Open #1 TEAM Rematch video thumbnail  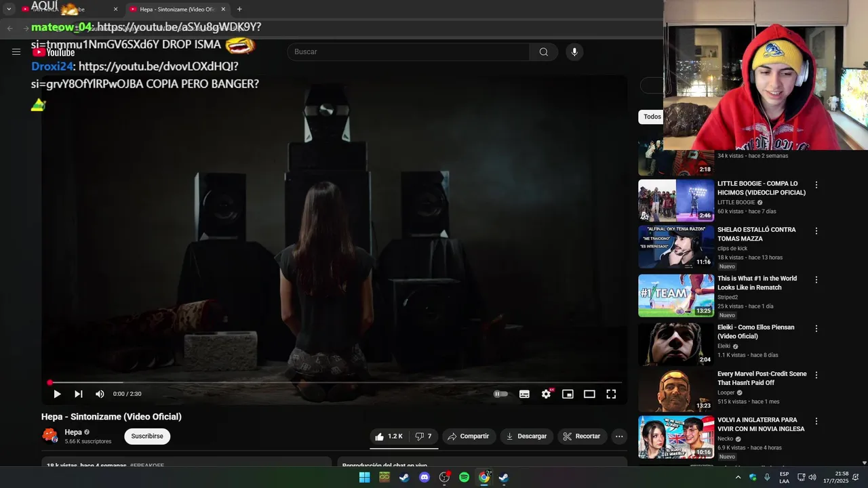[676, 296]
